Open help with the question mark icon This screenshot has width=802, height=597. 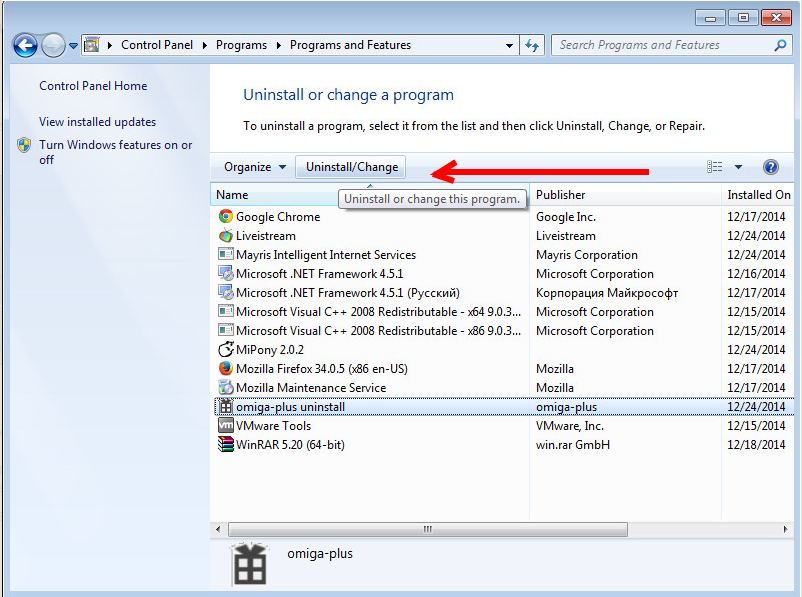770,167
